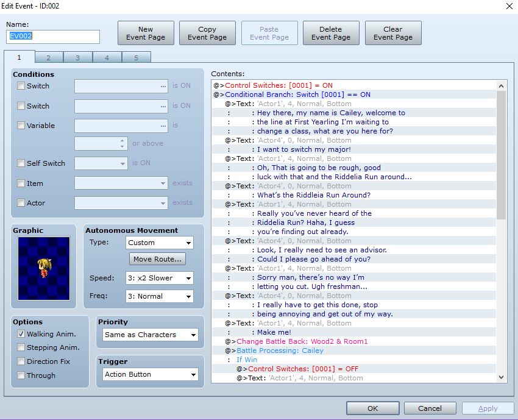Open the Move Route... editor
The image size is (518, 420).
click(157, 259)
